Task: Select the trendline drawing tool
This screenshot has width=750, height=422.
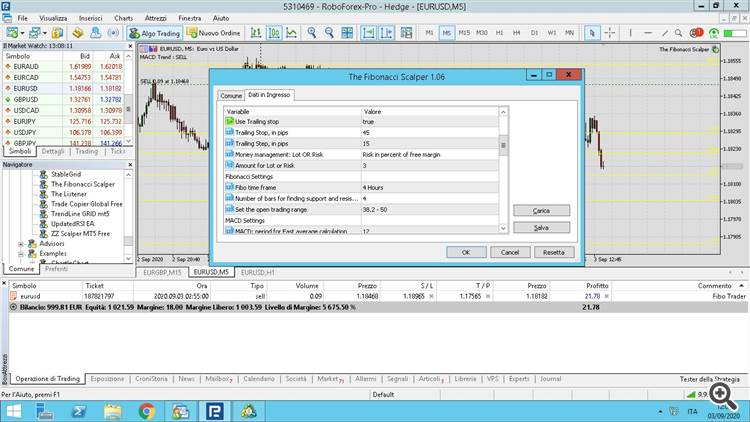Action: point(665,33)
